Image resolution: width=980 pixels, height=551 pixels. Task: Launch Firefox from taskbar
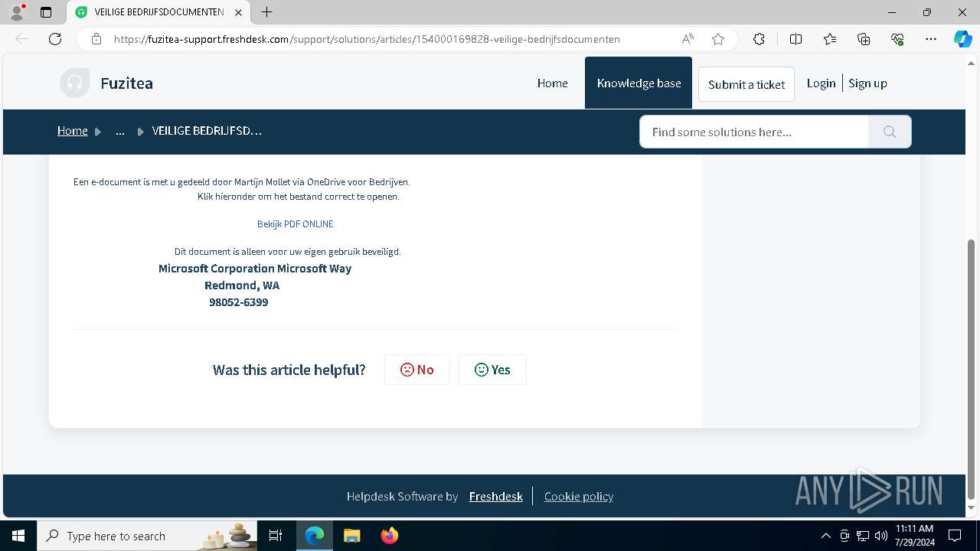389,536
